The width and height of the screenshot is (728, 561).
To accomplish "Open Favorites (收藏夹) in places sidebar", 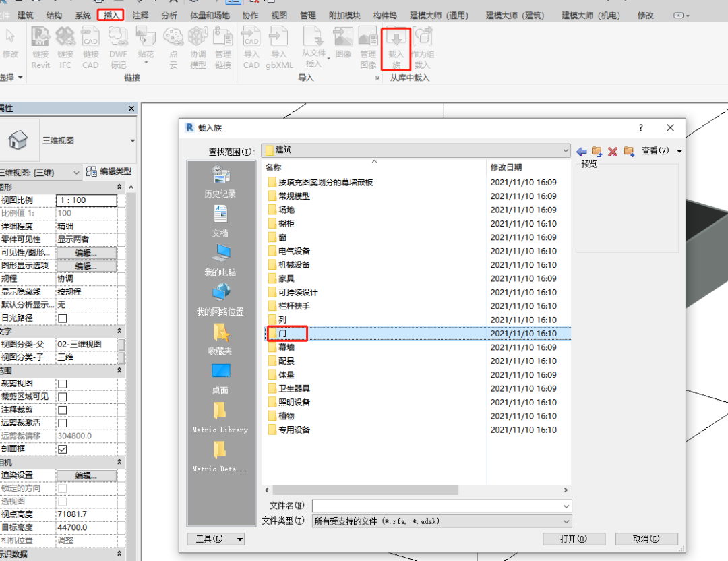I will 220,339.
